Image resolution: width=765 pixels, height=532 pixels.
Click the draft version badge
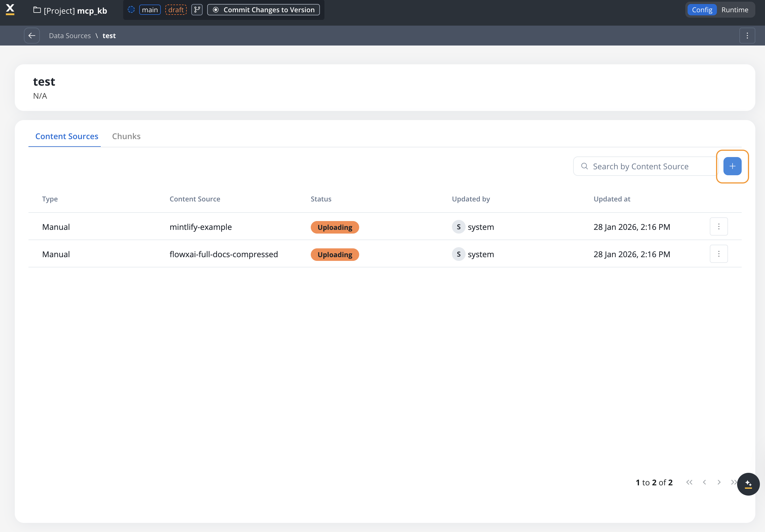[176, 10]
